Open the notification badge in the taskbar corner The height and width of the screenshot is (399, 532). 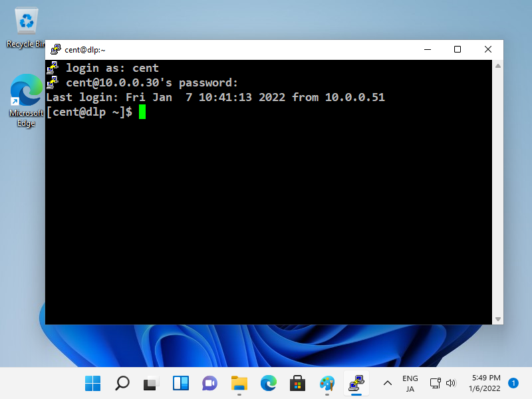point(513,383)
